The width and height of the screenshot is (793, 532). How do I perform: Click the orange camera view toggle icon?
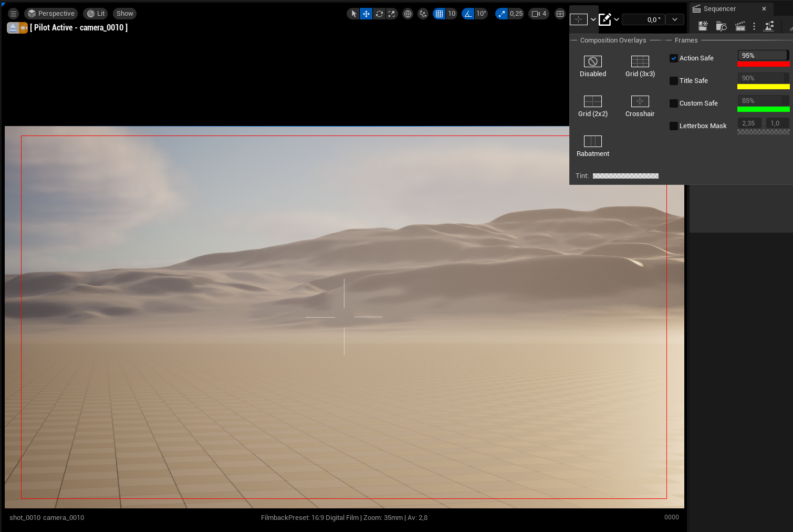tap(24, 28)
